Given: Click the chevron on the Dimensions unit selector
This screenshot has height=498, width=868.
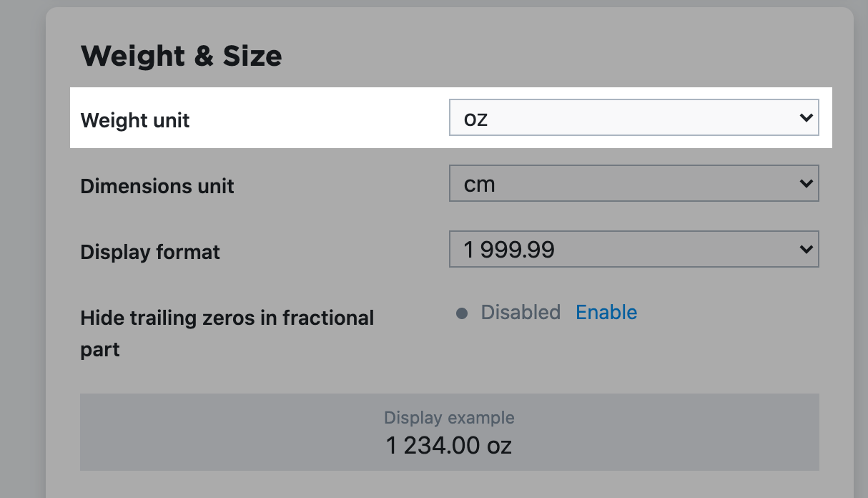Looking at the screenshot, I should [x=807, y=183].
